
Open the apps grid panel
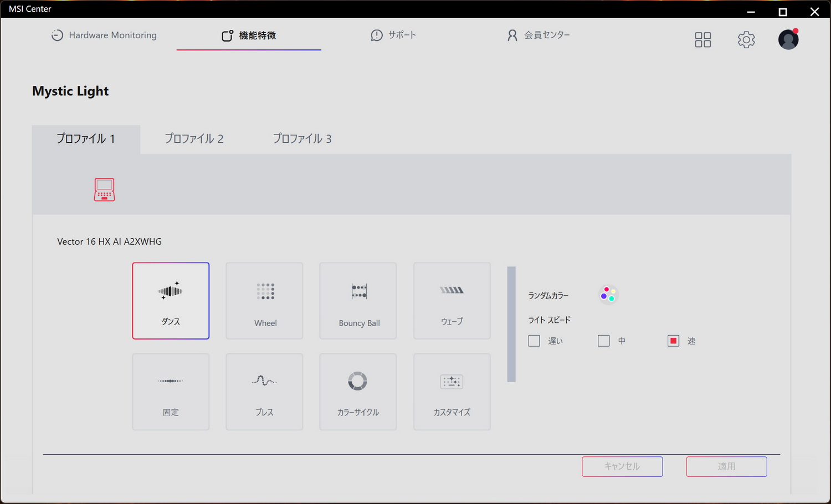(702, 39)
